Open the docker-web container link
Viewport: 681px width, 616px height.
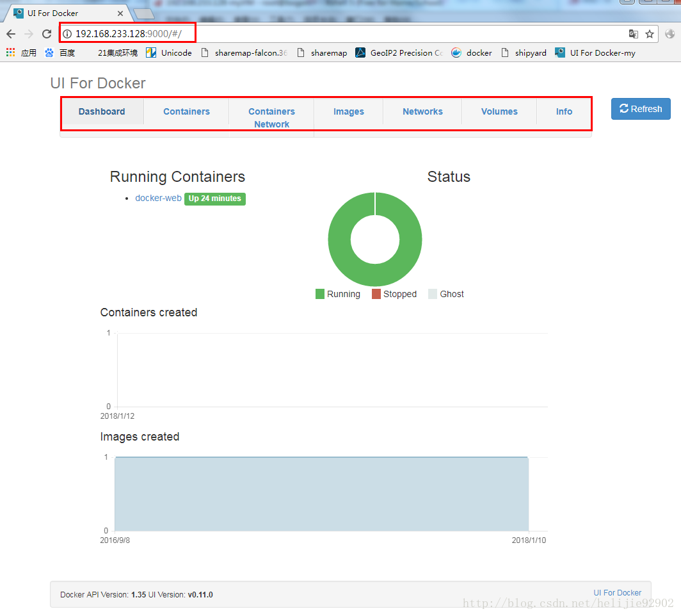pyautogui.click(x=158, y=198)
